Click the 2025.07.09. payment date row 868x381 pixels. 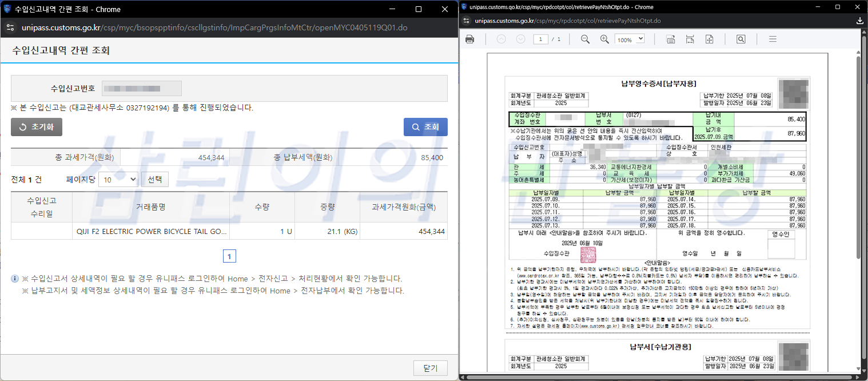(x=583, y=199)
